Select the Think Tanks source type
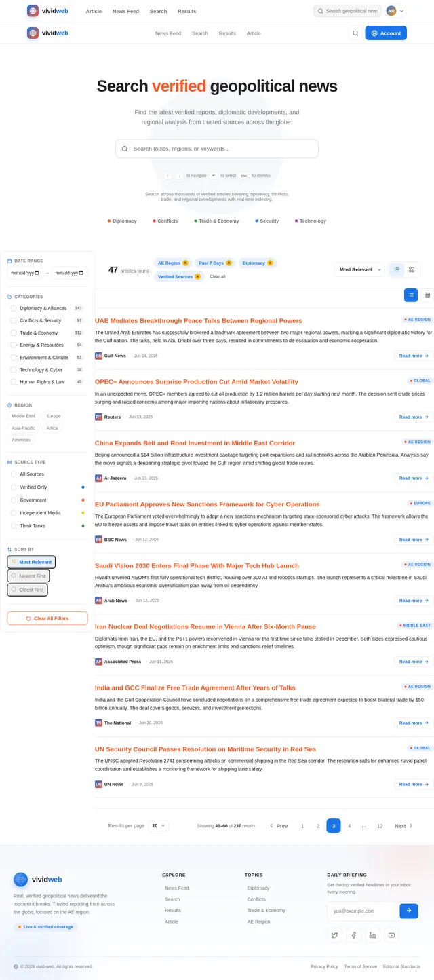This screenshot has height=980, width=434. point(14,525)
